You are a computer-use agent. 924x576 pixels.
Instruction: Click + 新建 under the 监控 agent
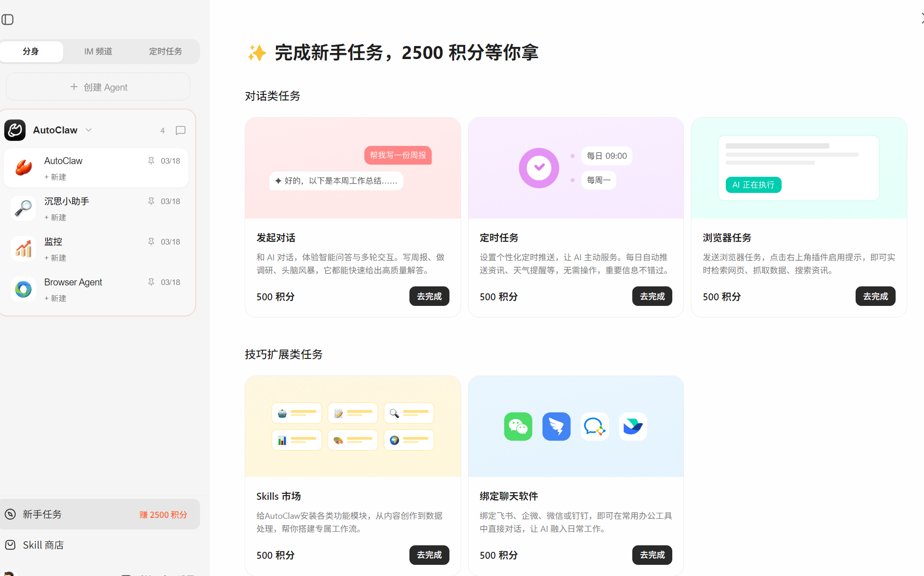(55, 258)
